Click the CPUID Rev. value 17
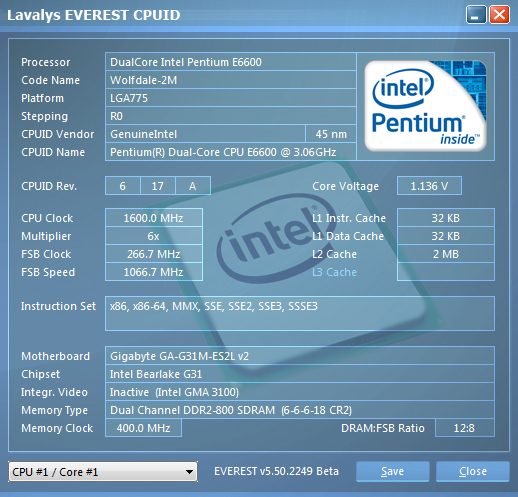The width and height of the screenshot is (518, 497). tap(158, 186)
